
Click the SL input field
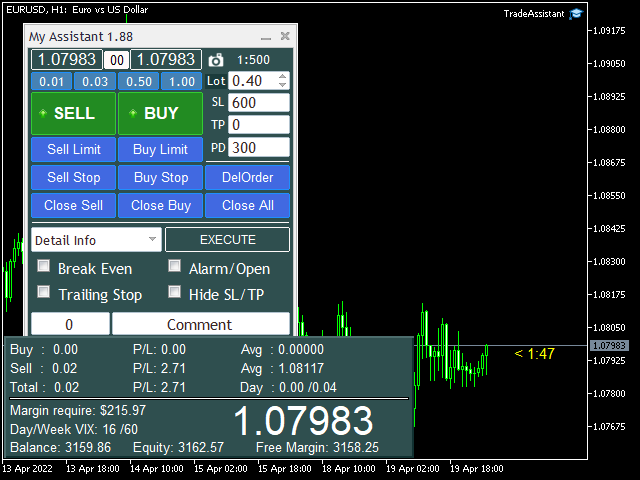pyautogui.click(x=259, y=102)
